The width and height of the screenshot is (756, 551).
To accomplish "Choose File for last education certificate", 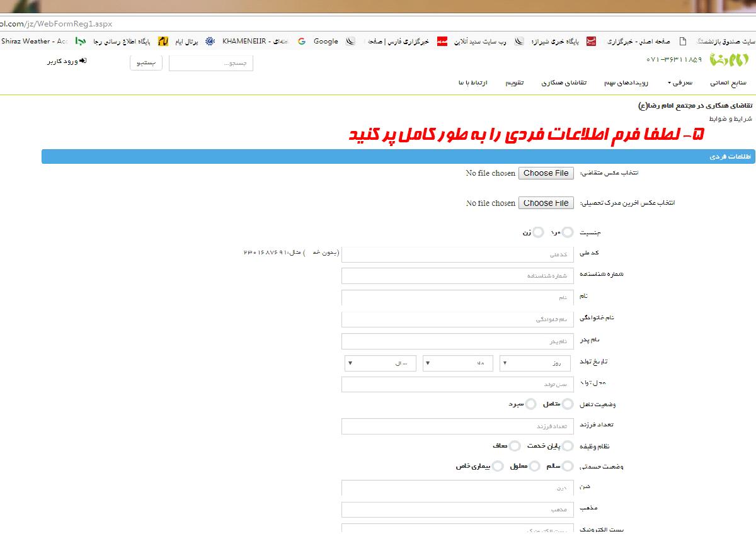I will pyautogui.click(x=546, y=203).
